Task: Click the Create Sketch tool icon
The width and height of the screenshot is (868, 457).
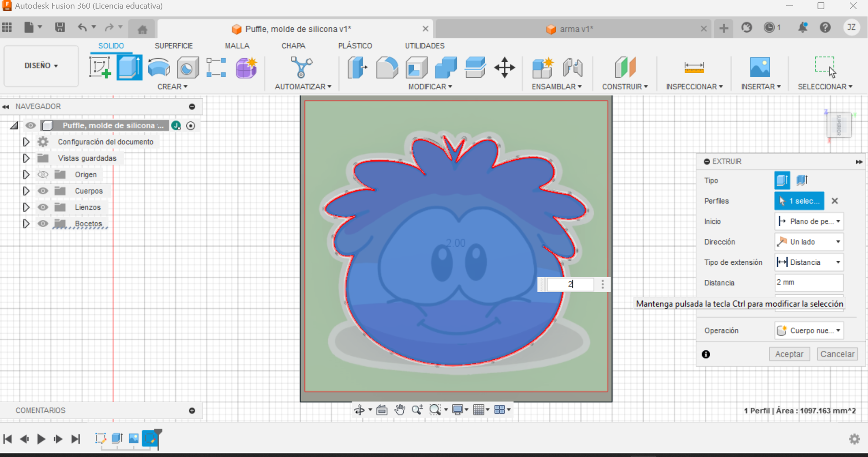Action: coord(100,68)
